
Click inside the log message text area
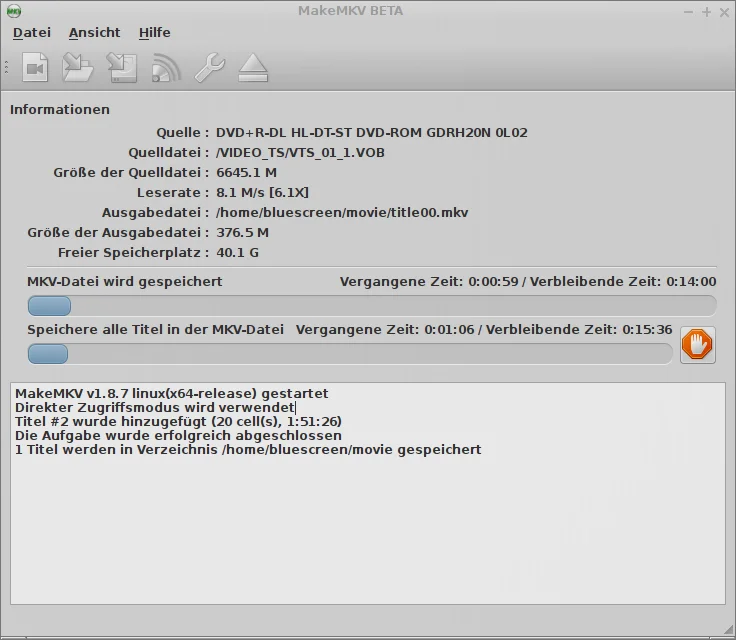click(x=368, y=530)
